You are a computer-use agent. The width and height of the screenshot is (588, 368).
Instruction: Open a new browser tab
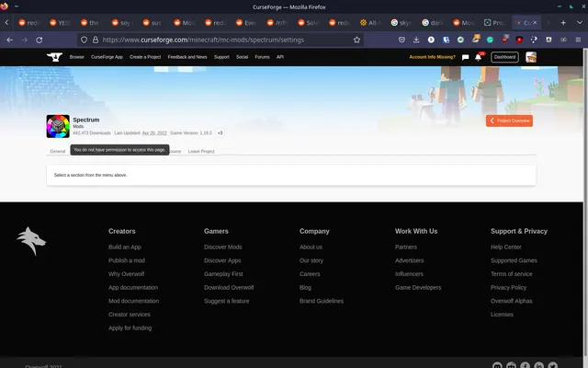click(x=563, y=23)
